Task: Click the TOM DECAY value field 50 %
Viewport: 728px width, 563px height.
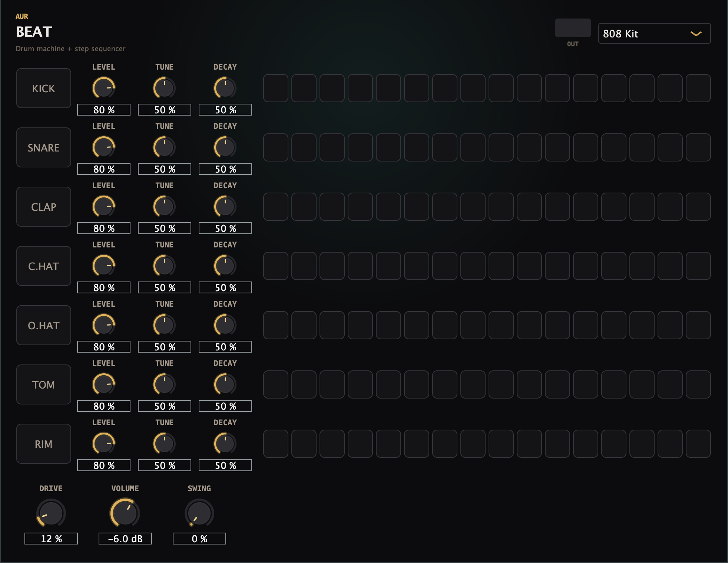Action: click(225, 406)
